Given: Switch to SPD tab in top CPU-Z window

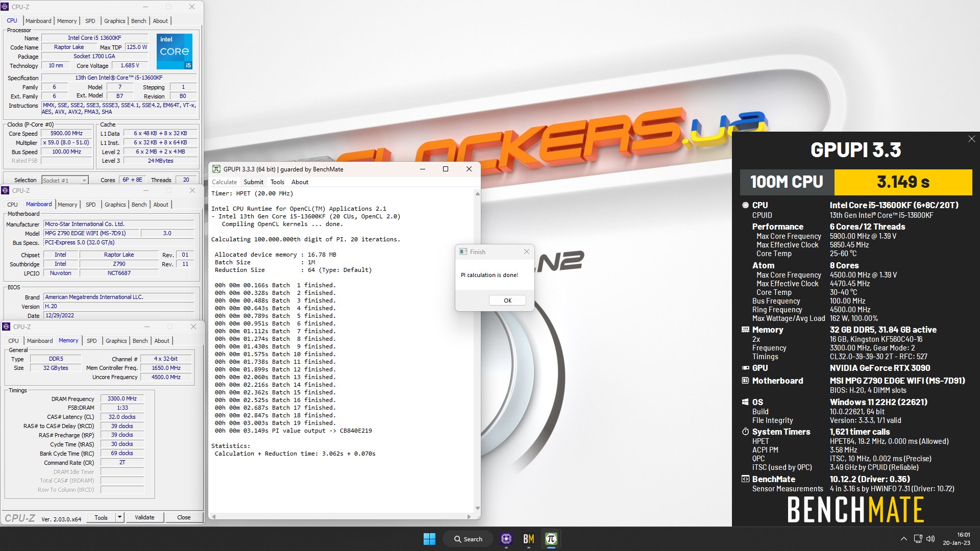Looking at the screenshot, I should click(x=90, y=21).
